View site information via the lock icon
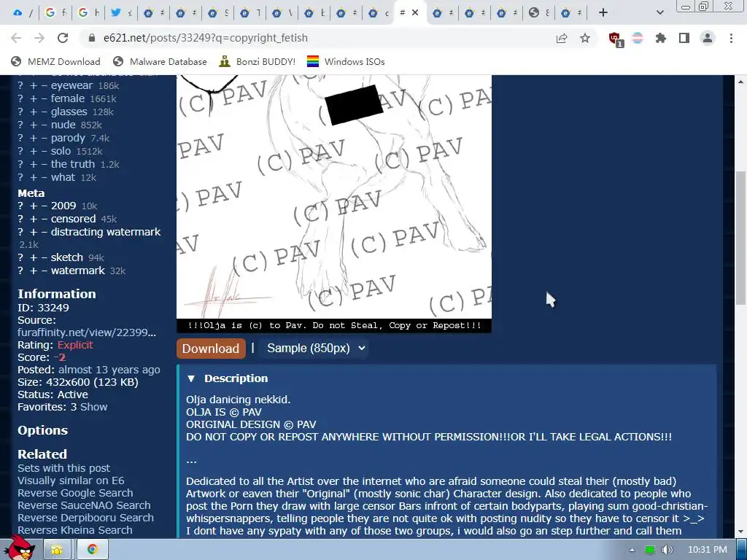The image size is (747, 560). pos(92,38)
